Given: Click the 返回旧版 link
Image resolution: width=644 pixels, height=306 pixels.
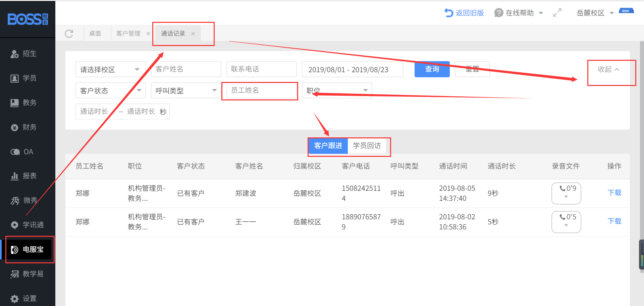Looking at the screenshot, I should pyautogui.click(x=464, y=13).
